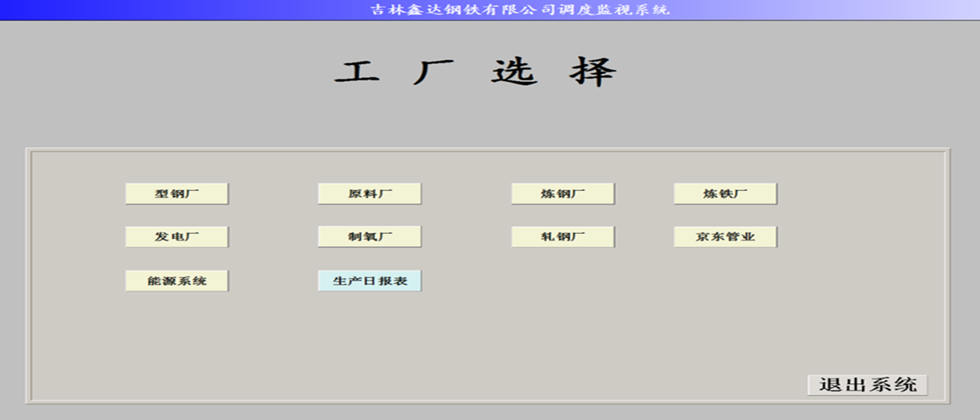Pick the first button in the top row
The height and width of the screenshot is (420, 980).
pyautogui.click(x=176, y=194)
